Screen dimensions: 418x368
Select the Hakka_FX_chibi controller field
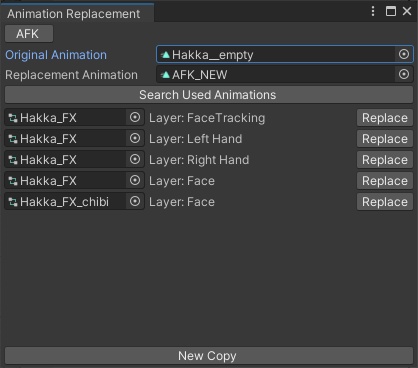(x=74, y=202)
